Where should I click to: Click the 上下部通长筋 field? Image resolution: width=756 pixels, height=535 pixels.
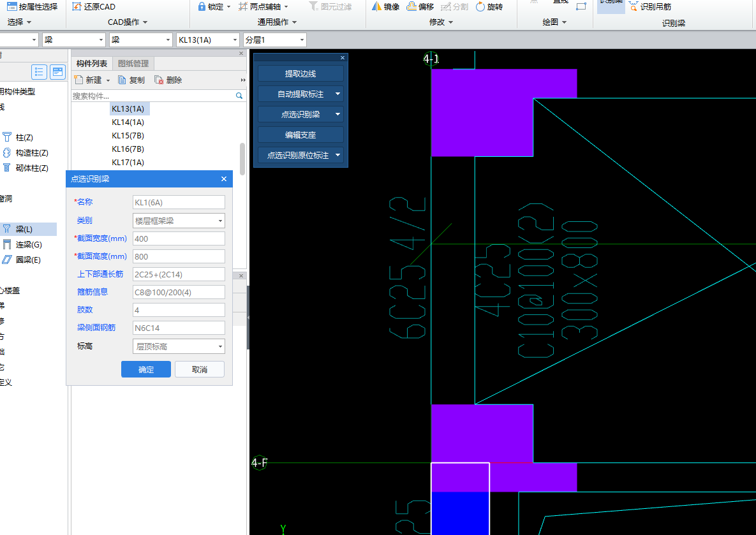[x=179, y=274]
